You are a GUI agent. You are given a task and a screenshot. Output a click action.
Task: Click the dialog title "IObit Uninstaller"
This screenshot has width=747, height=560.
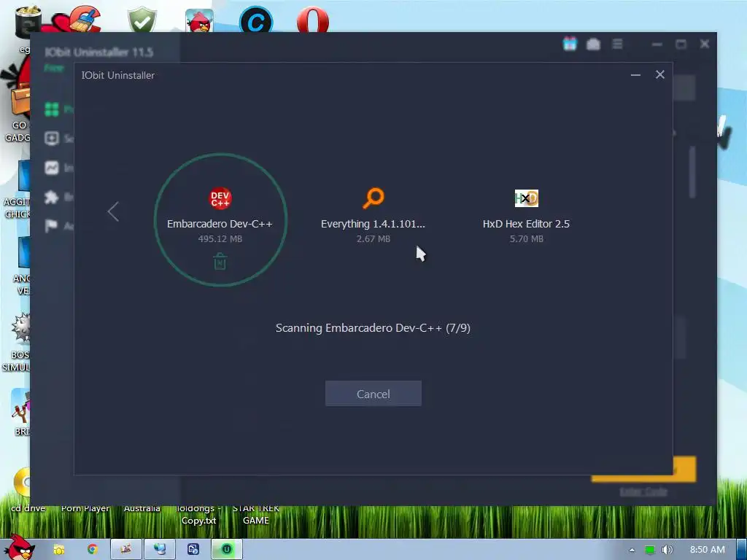click(x=118, y=75)
